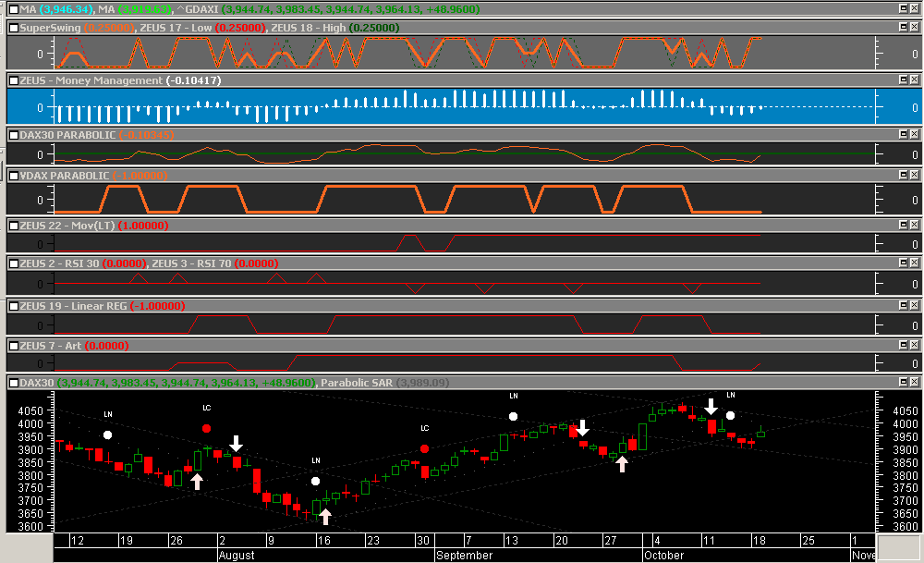
Task: Maximize the DAX30 Parabolic SAR price pane
Action: pos(903,383)
